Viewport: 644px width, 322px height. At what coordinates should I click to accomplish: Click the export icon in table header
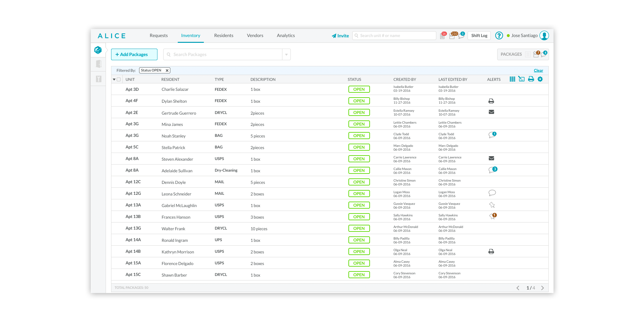[522, 79]
